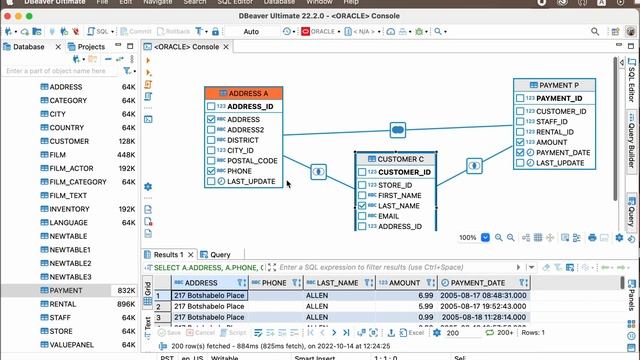This screenshot has height=360, width=640.
Task: Click the object name filter field
Action: 61,71
